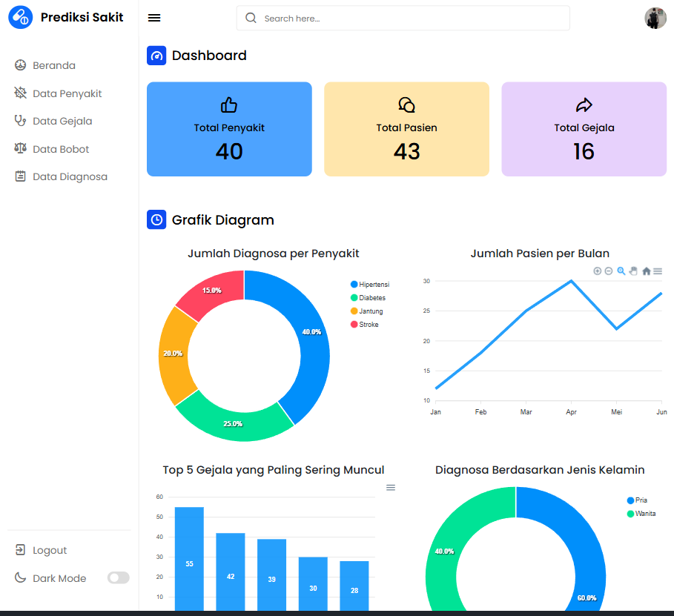
Task: Click the Apr label on line chart axis
Action: [571, 412]
